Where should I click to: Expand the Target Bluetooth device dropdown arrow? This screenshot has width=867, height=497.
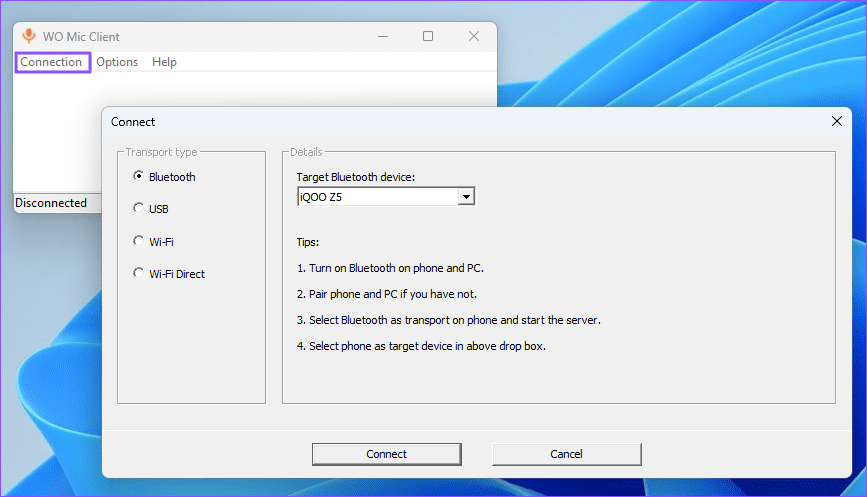[466, 197]
